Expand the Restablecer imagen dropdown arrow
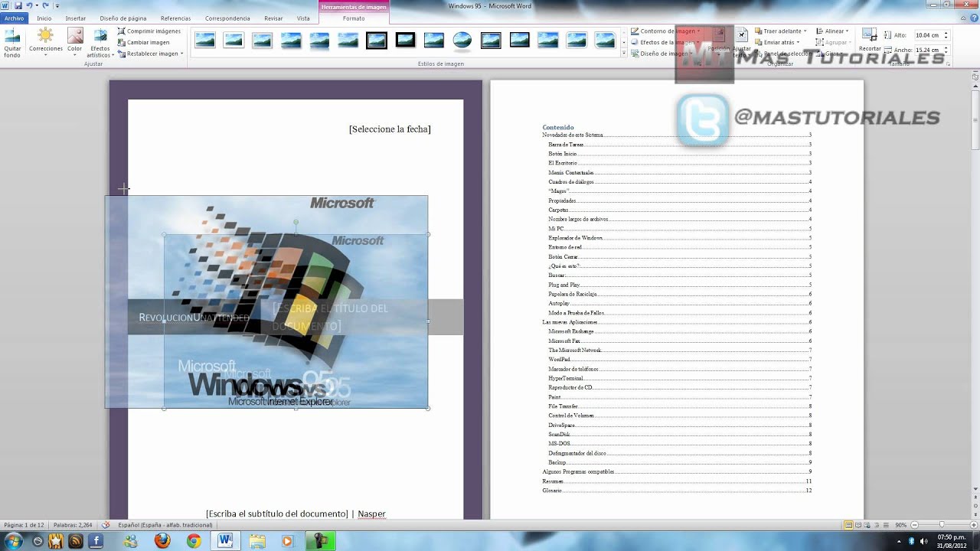The width and height of the screenshot is (980, 551). 181,54
